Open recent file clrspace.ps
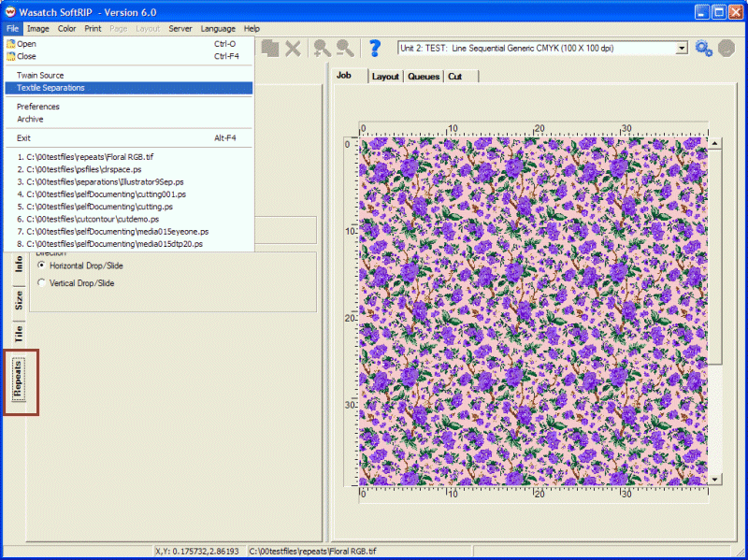Image resolution: width=748 pixels, height=560 pixels. tap(129, 169)
